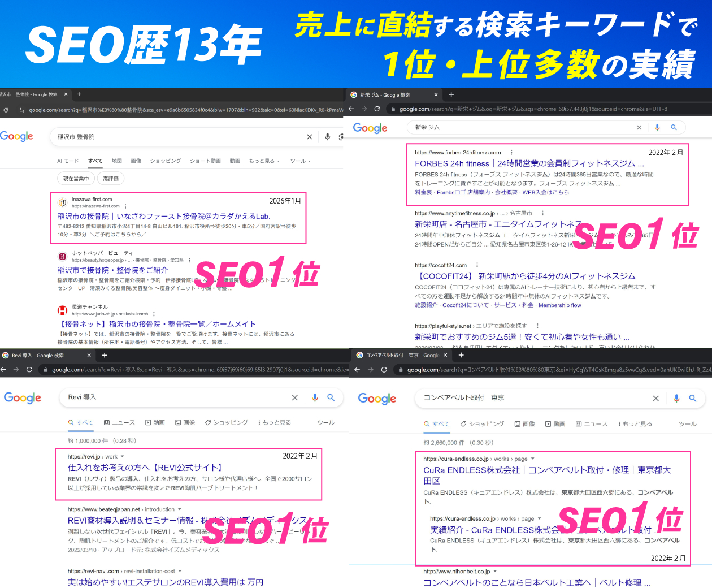
Task: Reload the 新栄 ジム search page
Action: (377, 109)
